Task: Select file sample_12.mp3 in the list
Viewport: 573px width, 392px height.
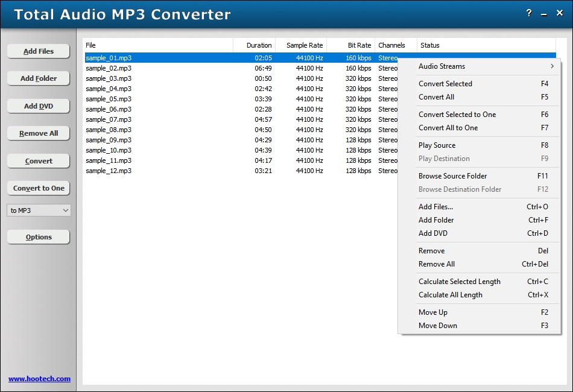Action: point(109,171)
